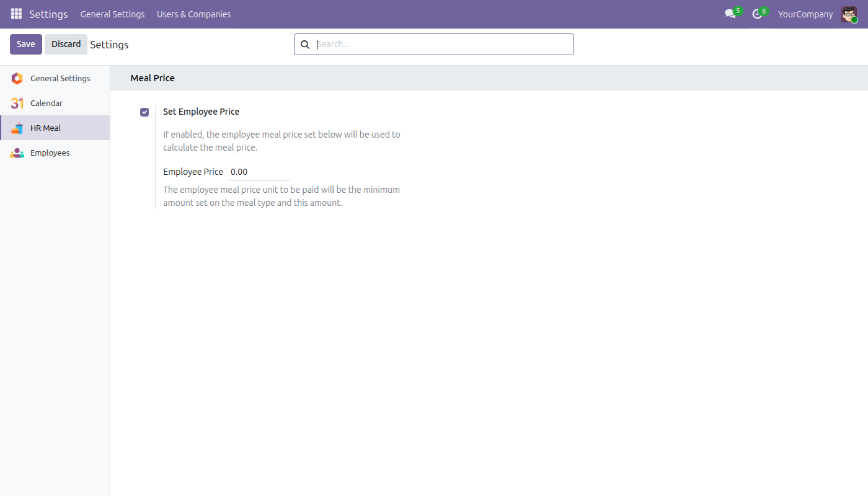
Task: Click the user avatar picture
Action: [x=849, y=14]
